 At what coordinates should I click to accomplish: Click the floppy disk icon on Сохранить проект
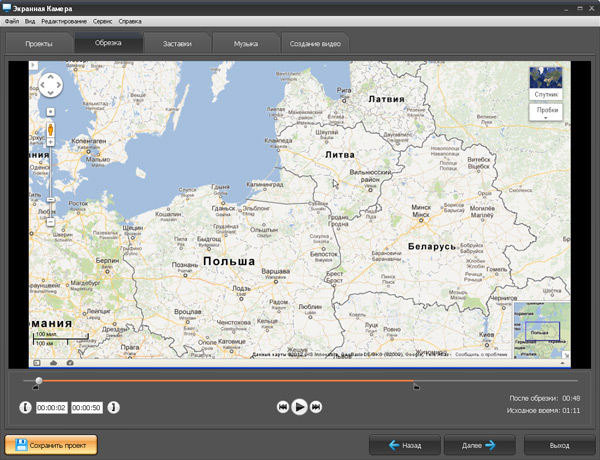20,444
